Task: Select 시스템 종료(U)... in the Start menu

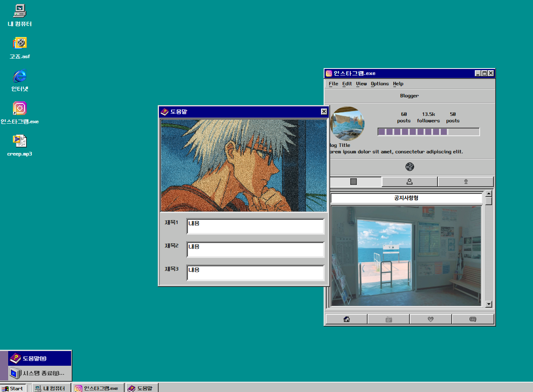Action: coord(40,373)
